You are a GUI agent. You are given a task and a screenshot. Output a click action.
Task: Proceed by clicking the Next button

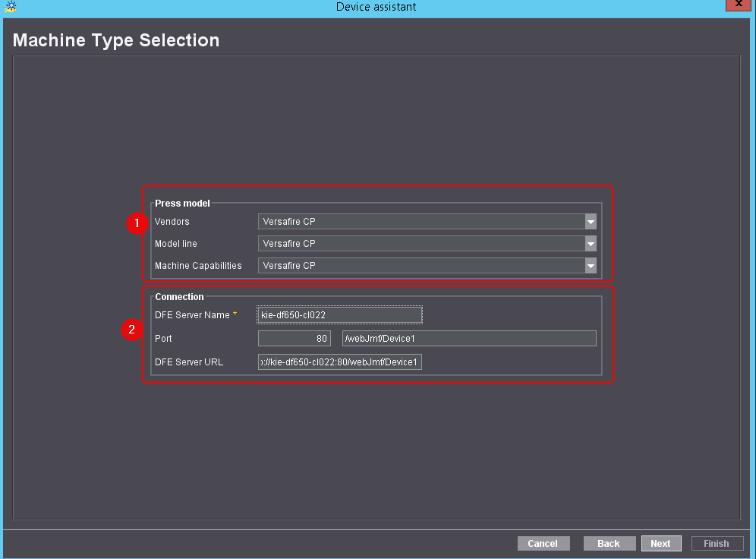[660, 544]
